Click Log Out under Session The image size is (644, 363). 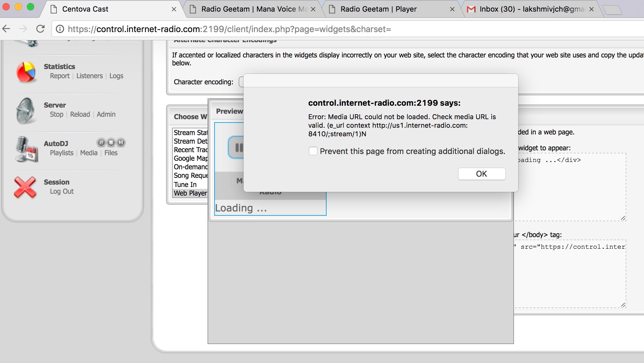click(62, 191)
